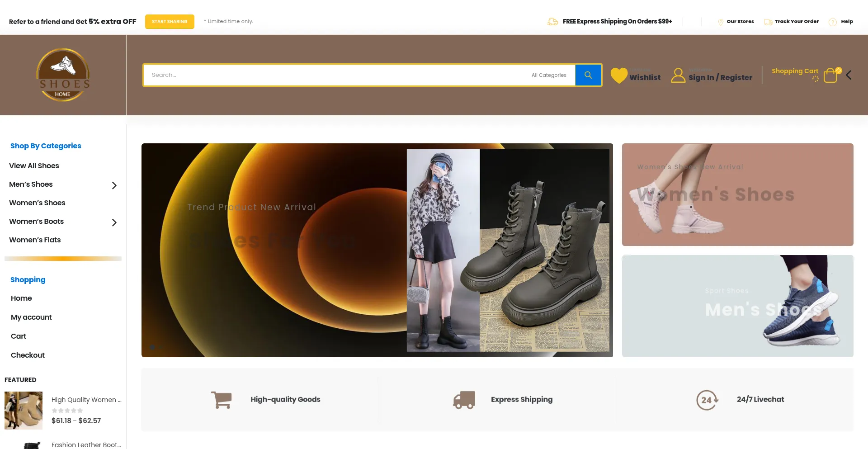Expand the Women's Boots submenu arrow
Viewport: 868px width, 449px height.
(114, 222)
